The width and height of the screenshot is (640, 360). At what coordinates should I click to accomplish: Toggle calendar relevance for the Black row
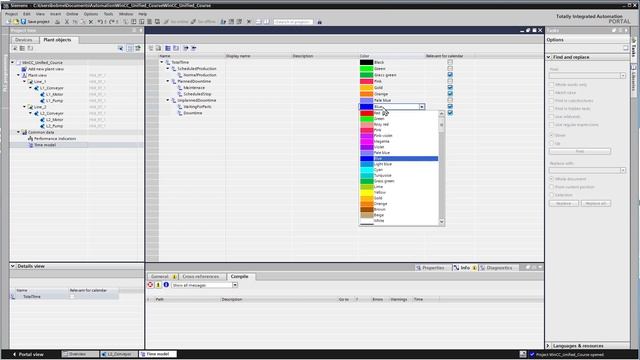coord(450,62)
